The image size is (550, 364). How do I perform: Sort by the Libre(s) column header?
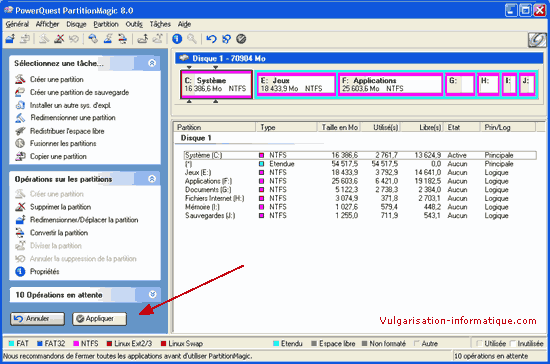[x=422, y=127]
